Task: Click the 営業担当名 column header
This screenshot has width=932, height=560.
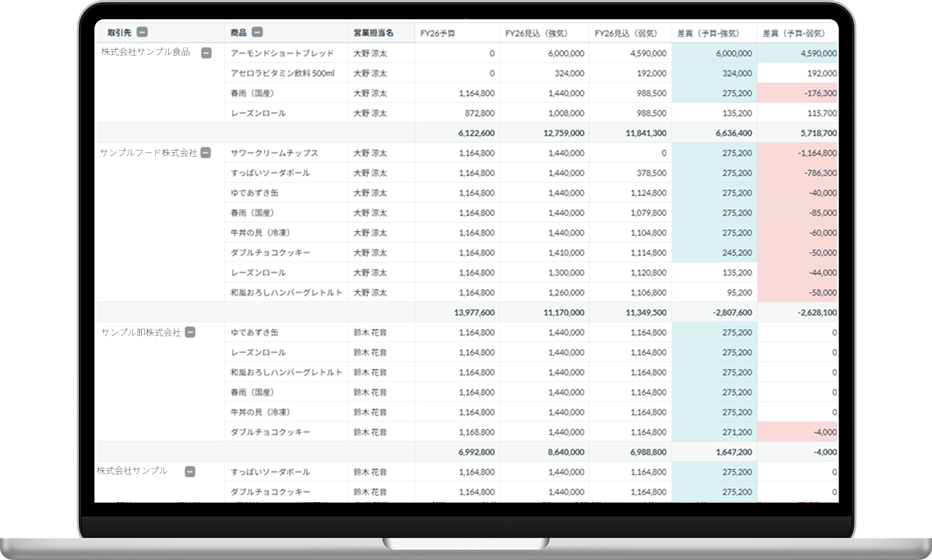Action: pyautogui.click(x=374, y=33)
